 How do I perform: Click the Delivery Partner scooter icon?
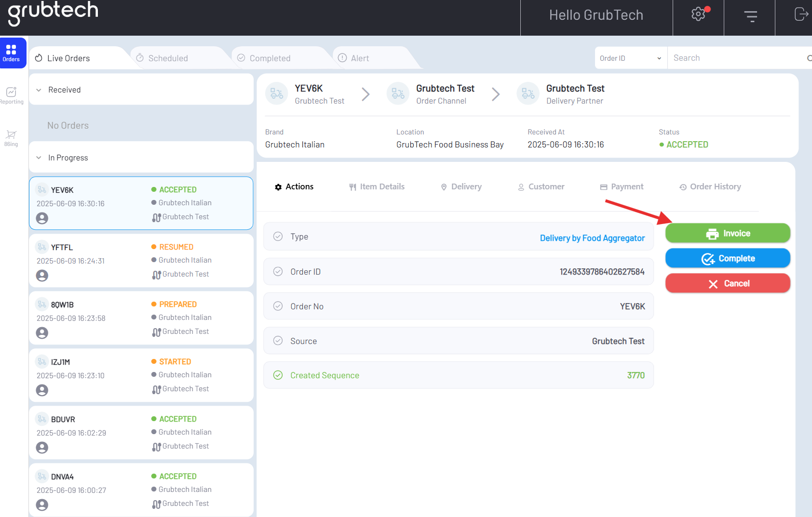coord(528,93)
